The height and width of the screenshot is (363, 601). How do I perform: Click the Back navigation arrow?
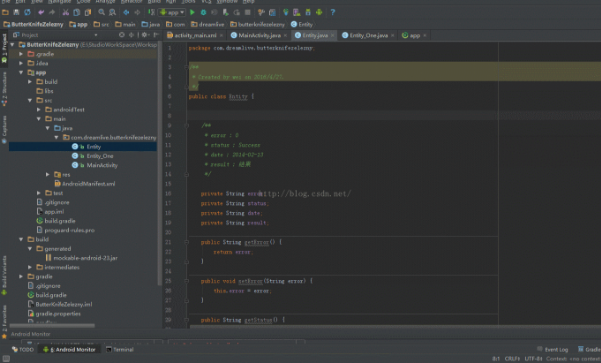coord(126,12)
